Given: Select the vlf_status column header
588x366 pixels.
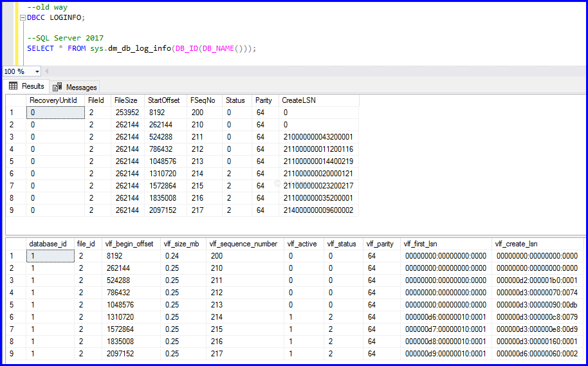Looking at the screenshot, I should [344, 244].
